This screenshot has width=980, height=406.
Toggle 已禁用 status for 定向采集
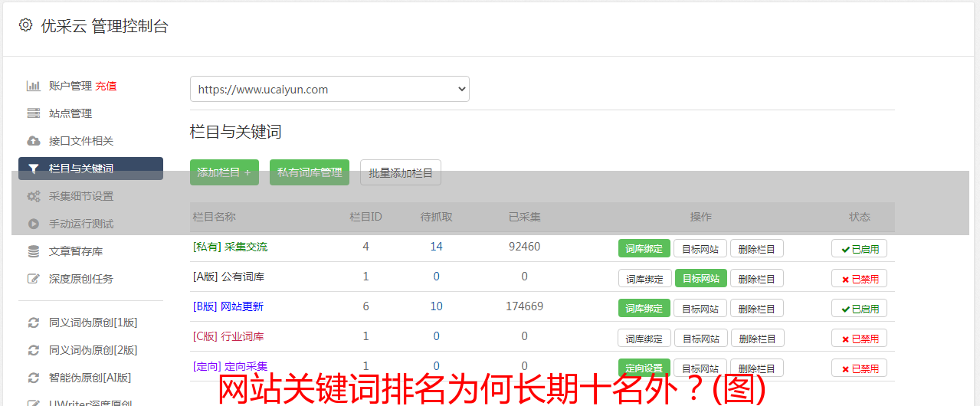[x=860, y=368]
